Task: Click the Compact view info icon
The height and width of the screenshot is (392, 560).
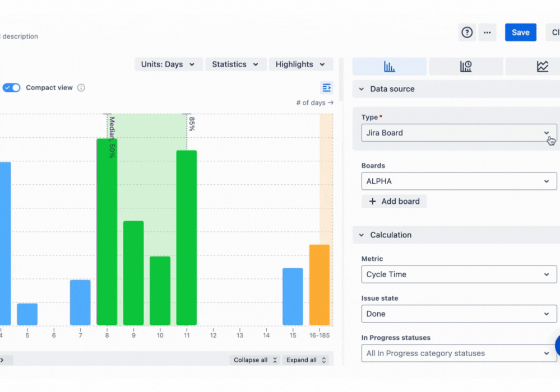Action: [x=81, y=88]
